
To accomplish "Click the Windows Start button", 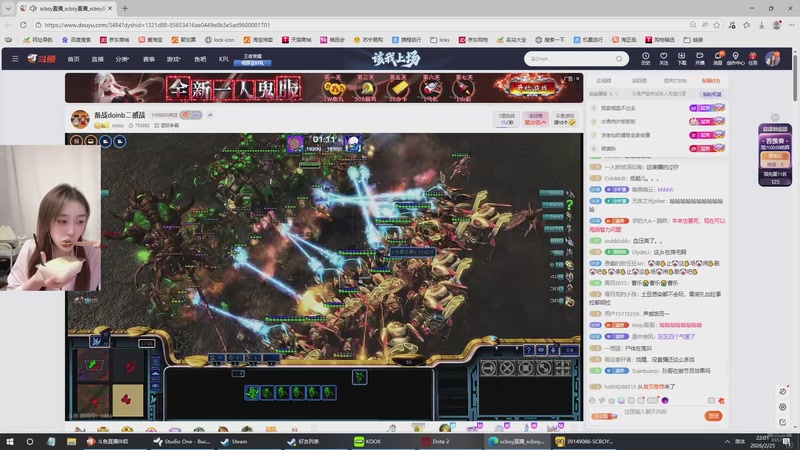I will click(x=10, y=441).
